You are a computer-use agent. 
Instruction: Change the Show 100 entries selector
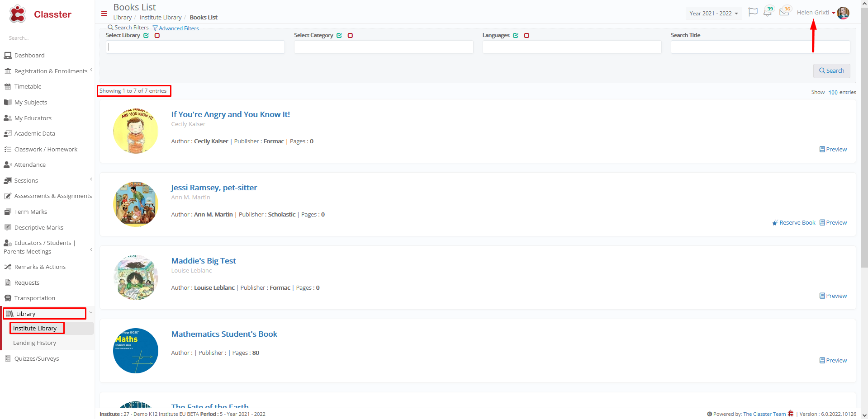coord(833,92)
